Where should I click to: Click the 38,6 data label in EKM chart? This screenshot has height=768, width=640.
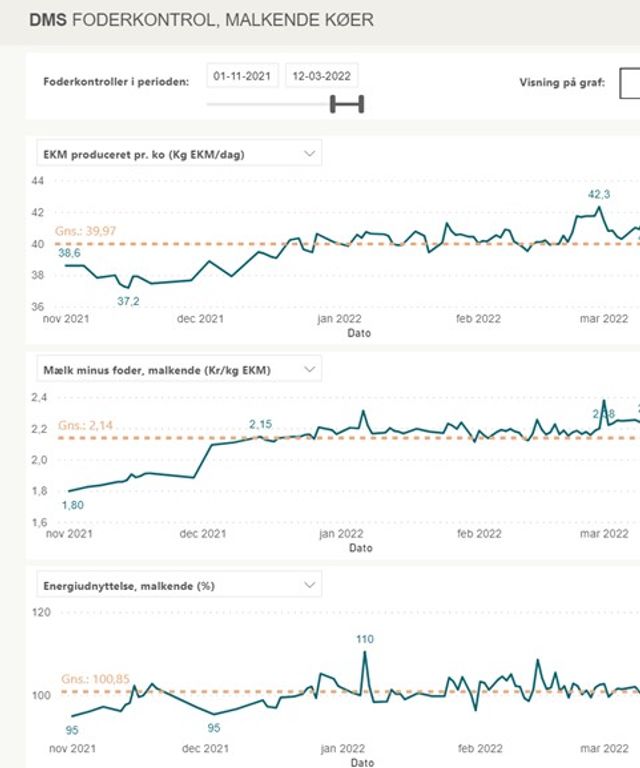pos(69,254)
